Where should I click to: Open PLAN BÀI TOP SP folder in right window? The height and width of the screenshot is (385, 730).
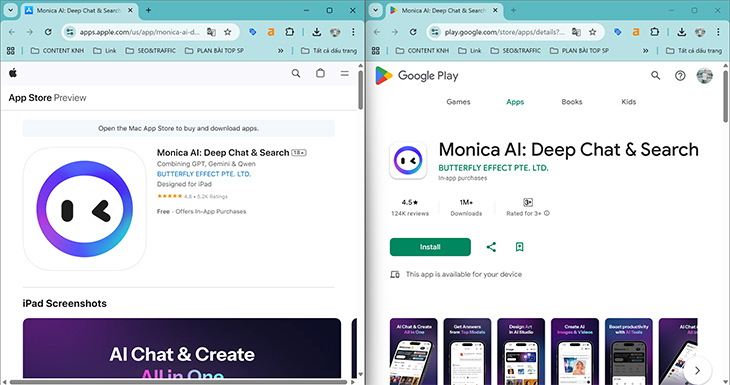(579, 50)
